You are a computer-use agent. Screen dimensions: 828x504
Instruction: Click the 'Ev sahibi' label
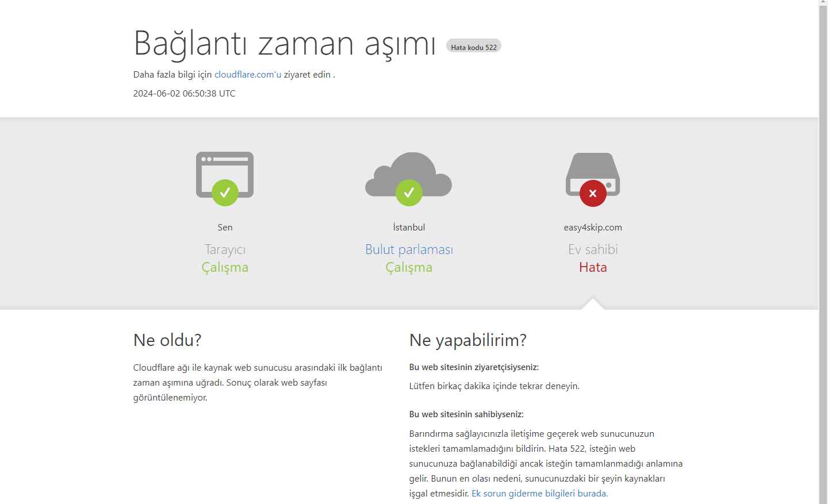point(593,249)
